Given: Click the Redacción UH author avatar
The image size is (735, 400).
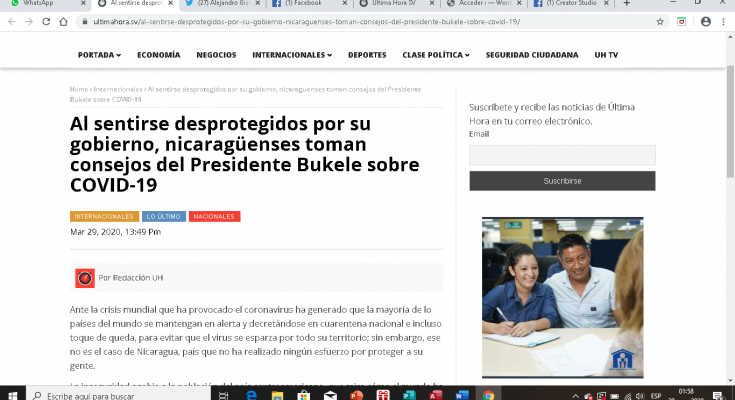Looking at the screenshot, I should [85, 278].
